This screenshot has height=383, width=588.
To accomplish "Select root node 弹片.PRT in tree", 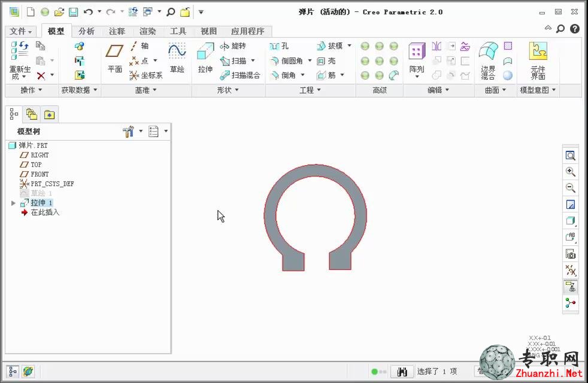I will (28, 145).
